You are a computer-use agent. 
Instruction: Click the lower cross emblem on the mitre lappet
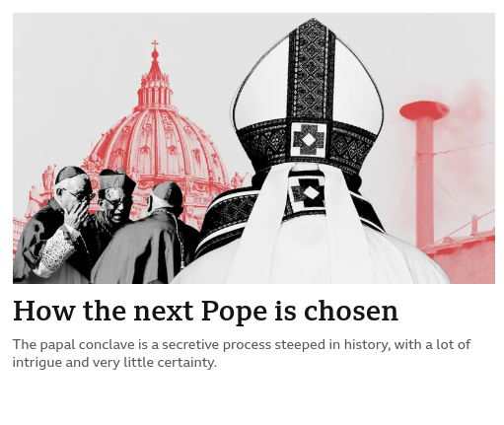308,193
